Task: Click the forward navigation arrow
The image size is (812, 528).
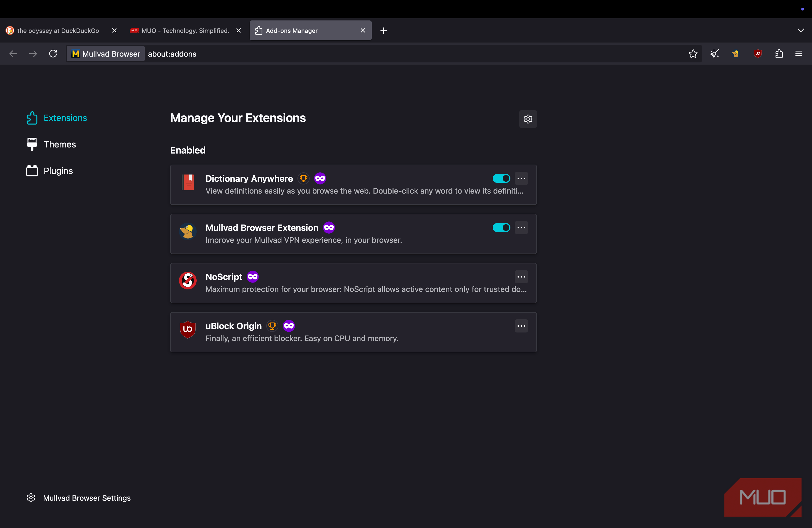Action: coord(33,54)
